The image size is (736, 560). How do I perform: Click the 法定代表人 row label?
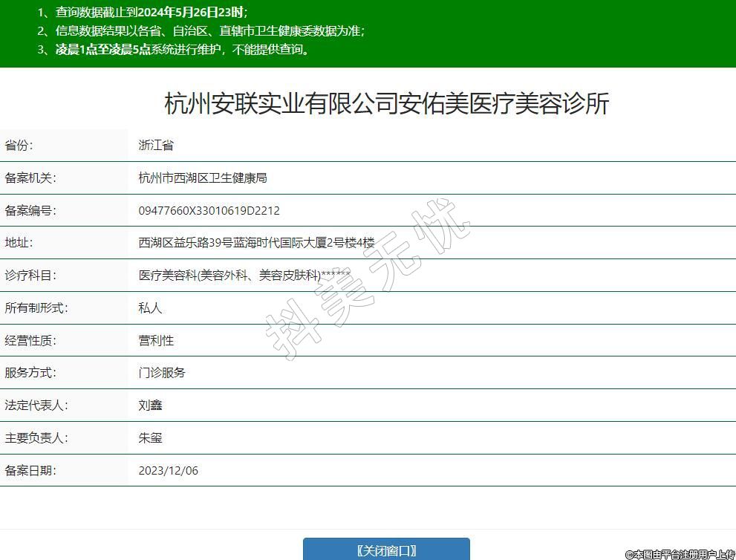(x=36, y=406)
